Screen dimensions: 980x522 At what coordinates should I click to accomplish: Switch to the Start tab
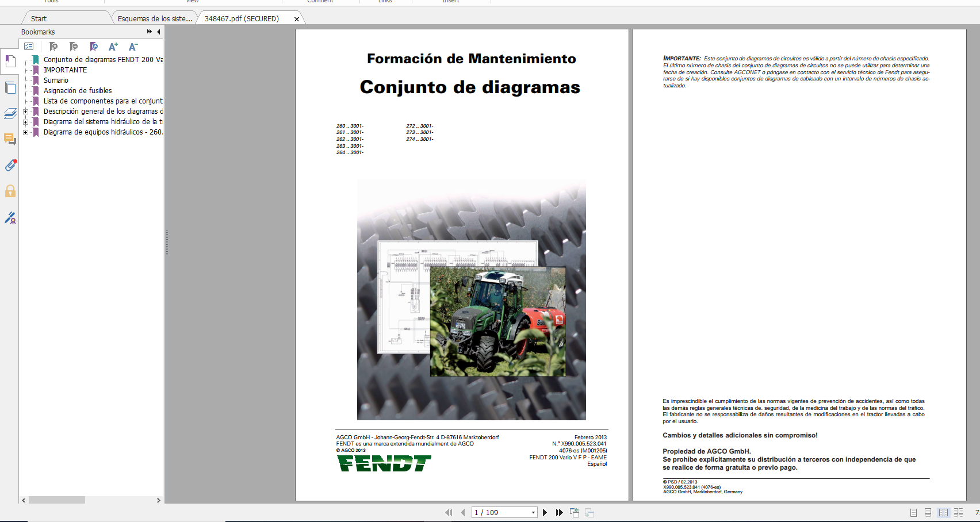(39, 18)
